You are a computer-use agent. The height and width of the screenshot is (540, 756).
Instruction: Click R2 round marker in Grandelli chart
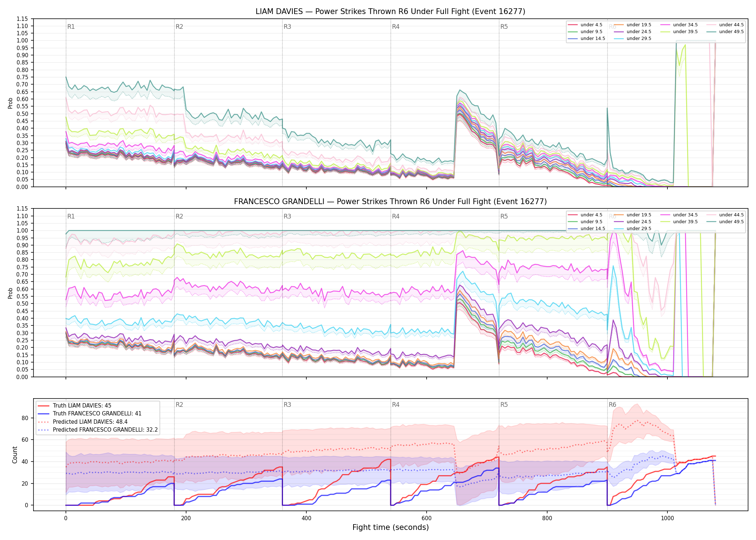(x=179, y=216)
